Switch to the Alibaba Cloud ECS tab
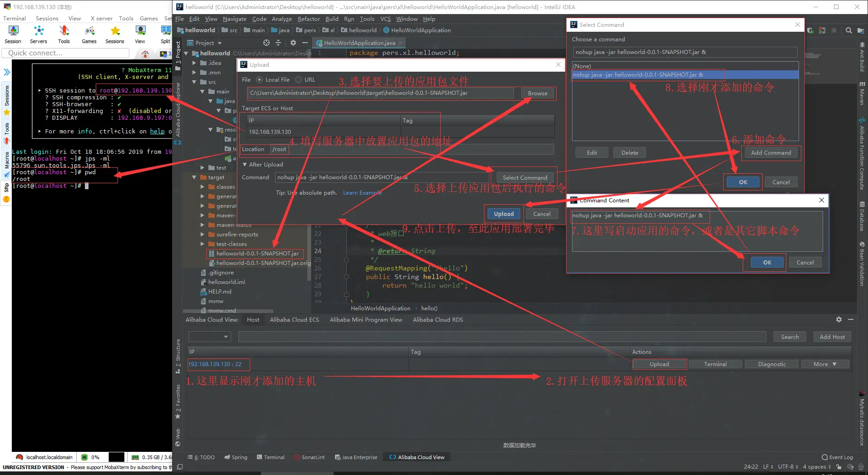 [294, 320]
